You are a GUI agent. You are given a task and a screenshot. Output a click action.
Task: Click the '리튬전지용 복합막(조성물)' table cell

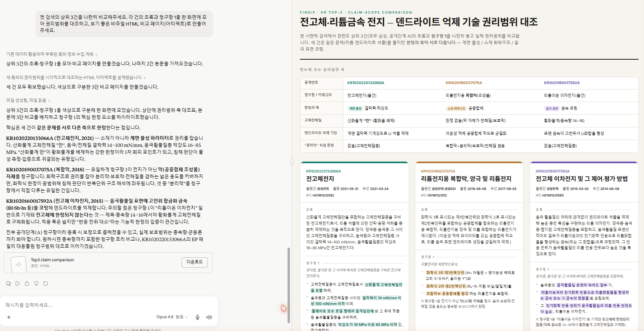pos(468,95)
